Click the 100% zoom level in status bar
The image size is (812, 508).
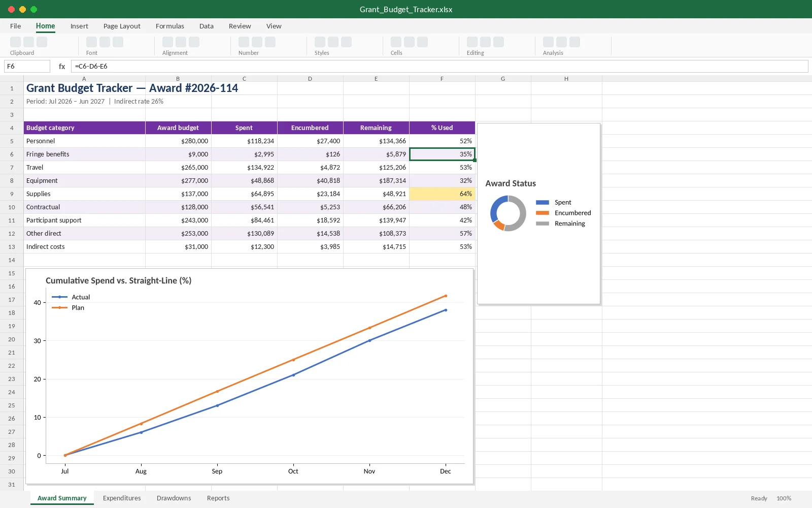pos(784,498)
